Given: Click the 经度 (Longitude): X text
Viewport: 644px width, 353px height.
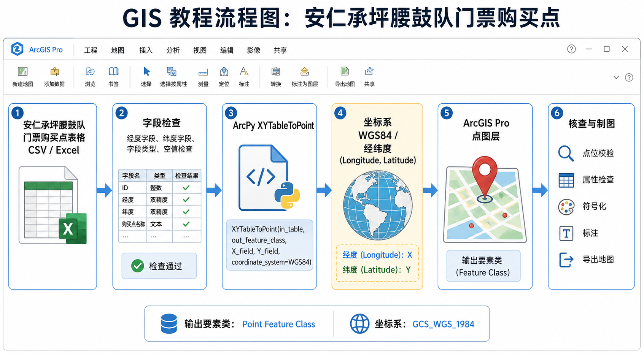Looking at the screenshot, I should pyautogui.click(x=377, y=255).
